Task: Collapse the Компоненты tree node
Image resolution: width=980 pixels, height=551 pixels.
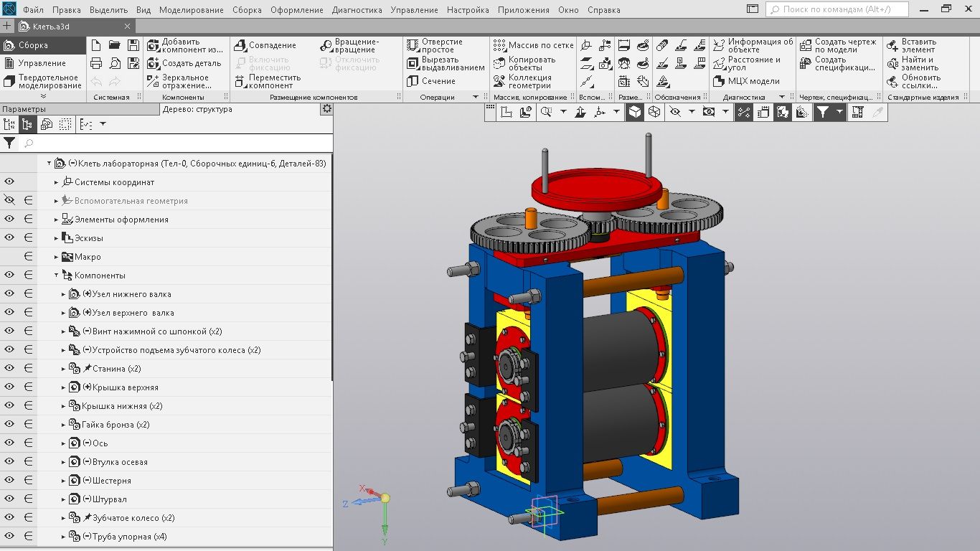Action: pos(57,275)
